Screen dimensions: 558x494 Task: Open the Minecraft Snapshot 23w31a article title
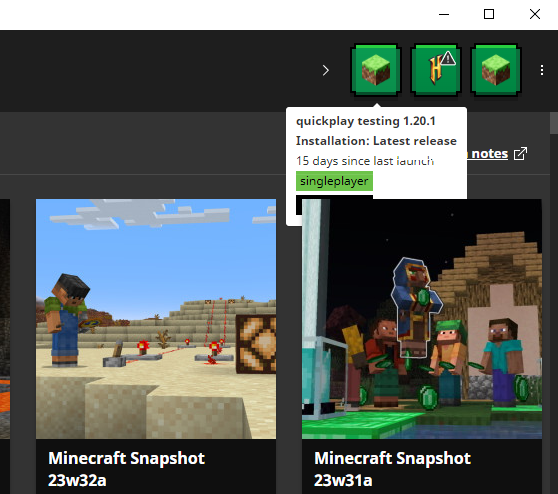(x=392, y=469)
